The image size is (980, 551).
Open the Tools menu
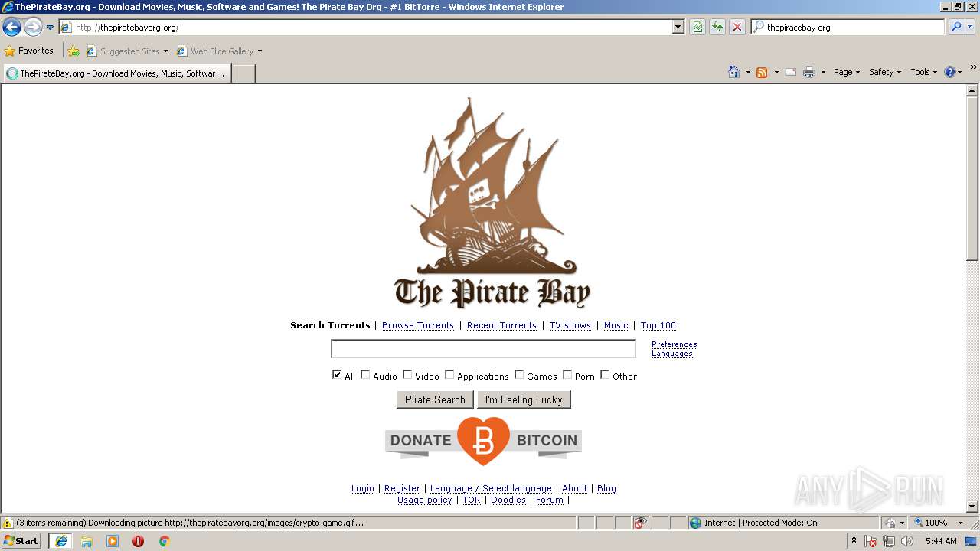click(x=923, y=72)
